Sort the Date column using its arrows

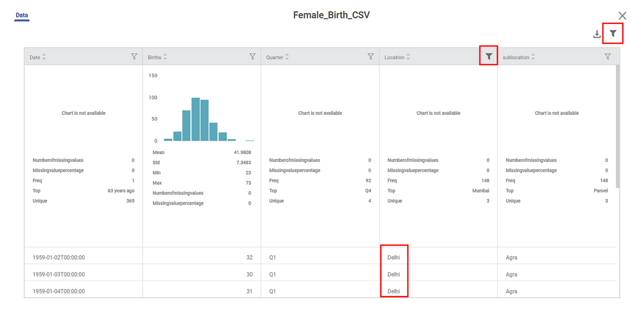pos(44,57)
